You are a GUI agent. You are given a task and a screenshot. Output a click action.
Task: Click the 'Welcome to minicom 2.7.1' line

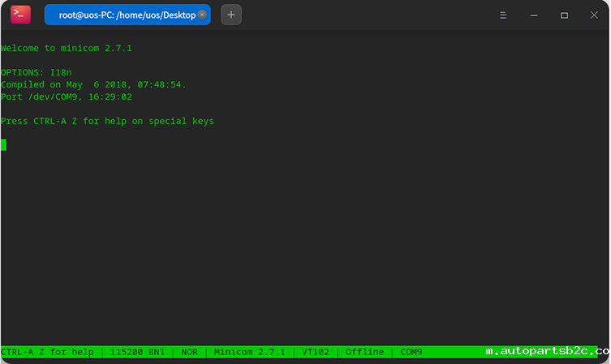click(67, 48)
